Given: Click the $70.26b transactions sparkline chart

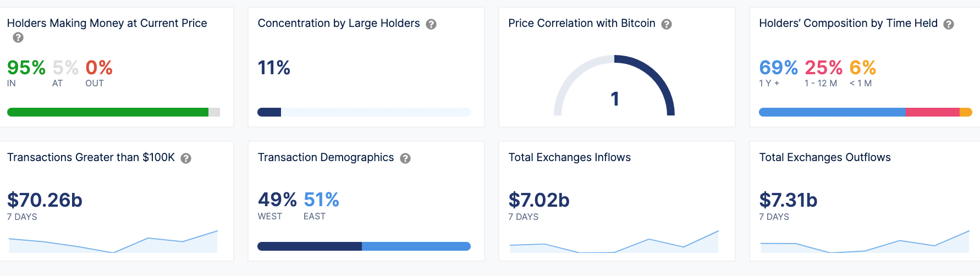Looking at the screenshot, I should 113,243.
